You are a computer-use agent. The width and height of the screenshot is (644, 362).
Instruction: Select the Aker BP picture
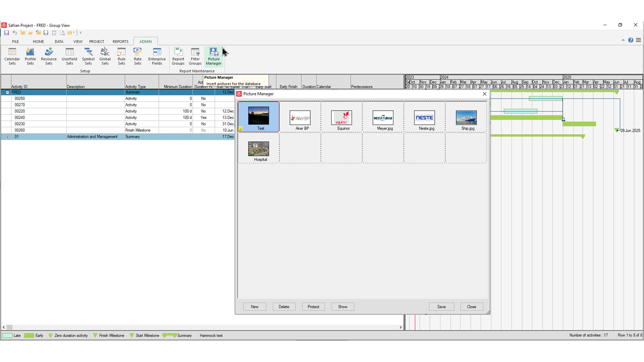click(x=300, y=117)
